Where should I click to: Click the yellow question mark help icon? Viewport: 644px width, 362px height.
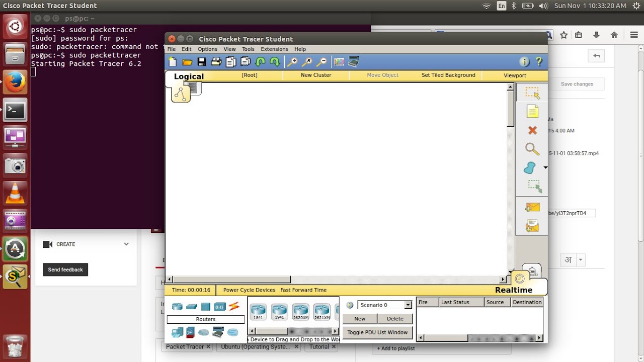pos(539,62)
